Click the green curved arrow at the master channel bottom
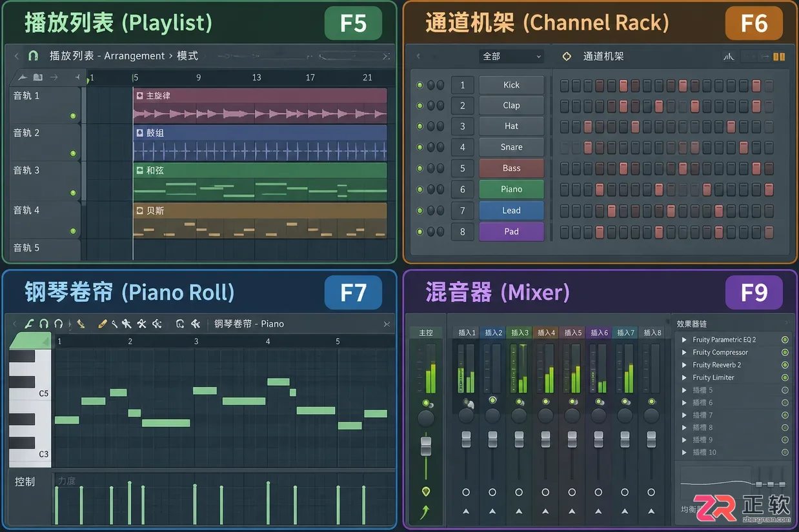This screenshot has height=532, width=799. [425, 513]
